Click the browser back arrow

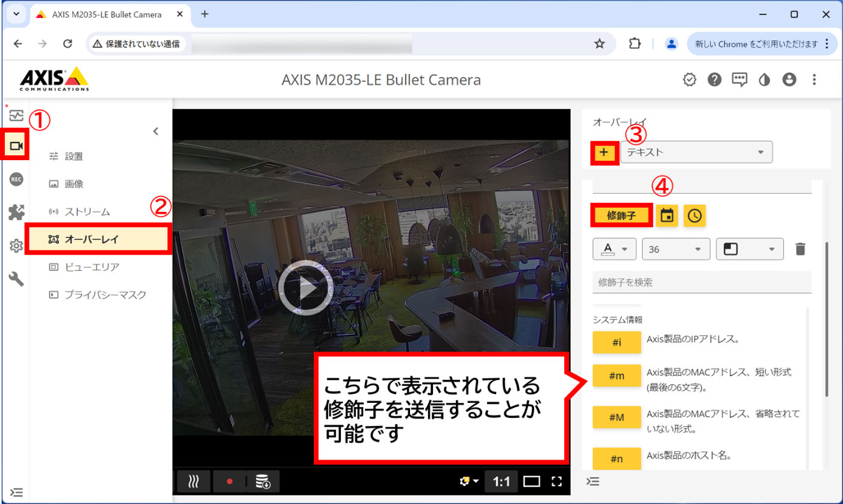pos(18,43)
